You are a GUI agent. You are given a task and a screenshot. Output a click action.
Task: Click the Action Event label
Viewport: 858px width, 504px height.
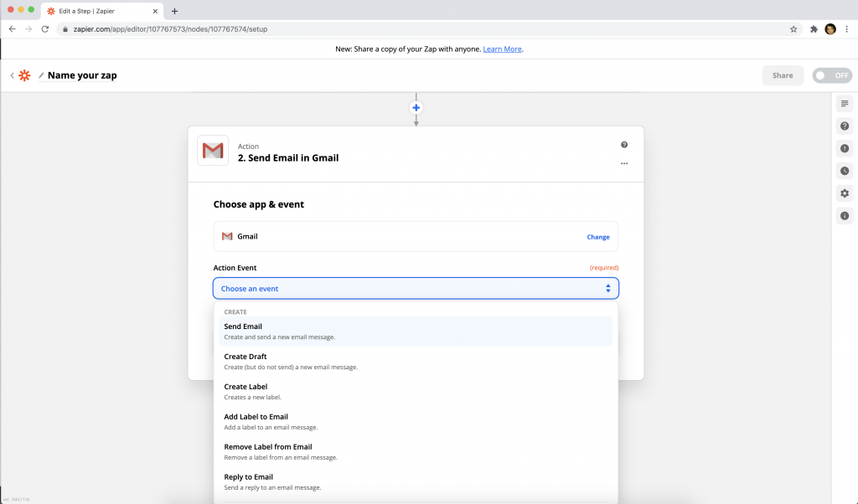235,268
